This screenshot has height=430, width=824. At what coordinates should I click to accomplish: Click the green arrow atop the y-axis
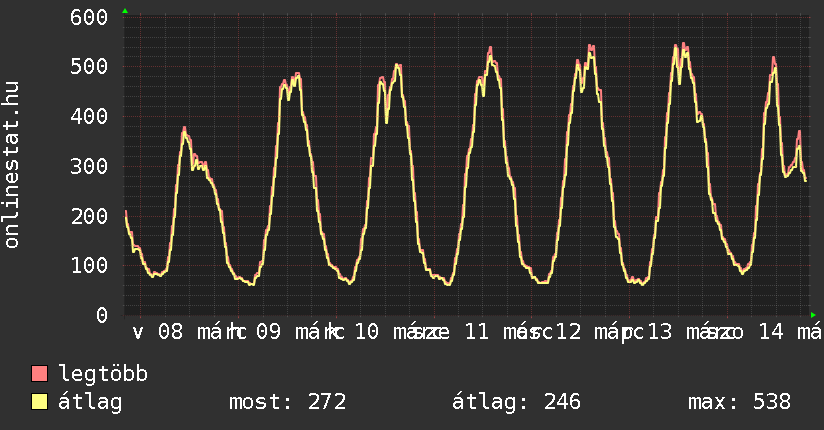coord(125,11)
